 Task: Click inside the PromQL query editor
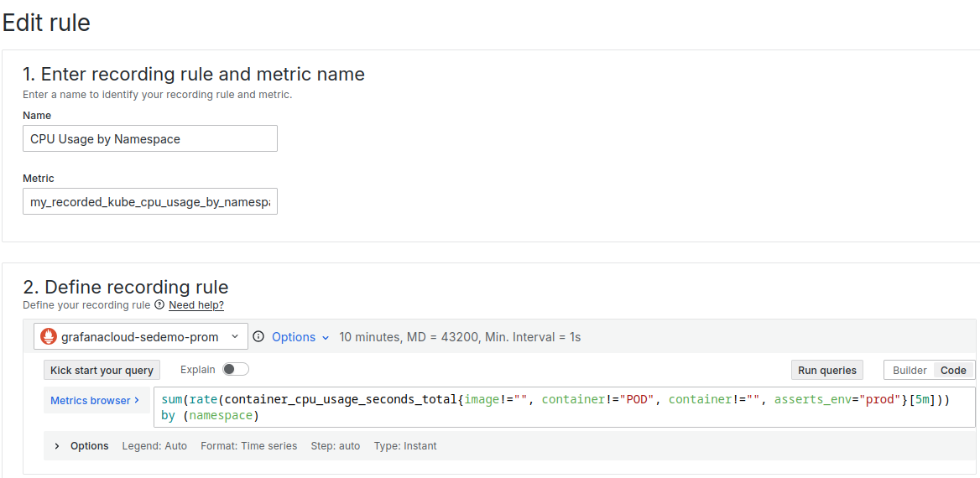[x=554, y=408]
